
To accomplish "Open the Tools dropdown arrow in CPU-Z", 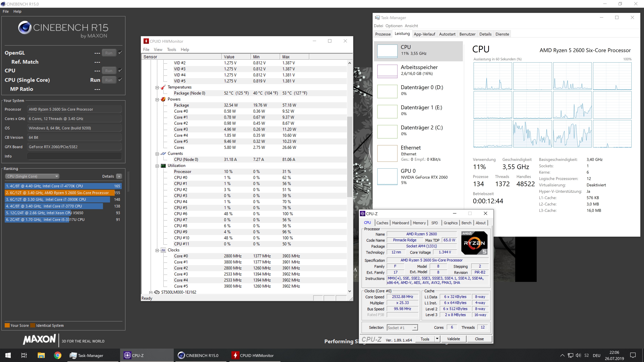I will [x=437, y=339].
